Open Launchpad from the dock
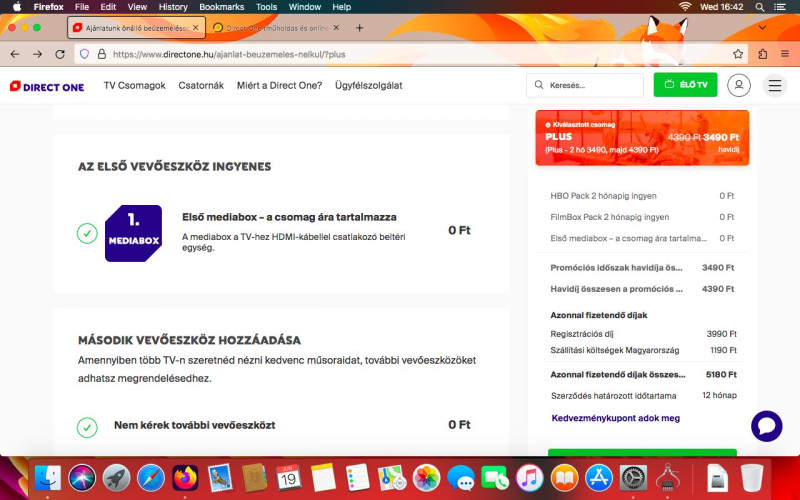Image resolution: width=800 pixels, height=500 pixels. point(116,478)
